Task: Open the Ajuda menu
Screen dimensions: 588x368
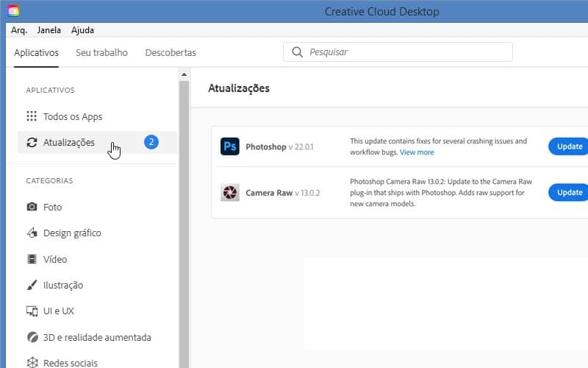Action: [82, 30]
